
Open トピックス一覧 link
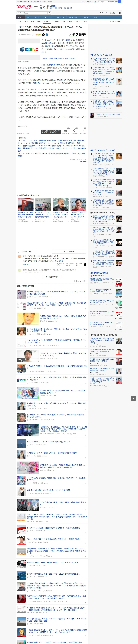115,21
